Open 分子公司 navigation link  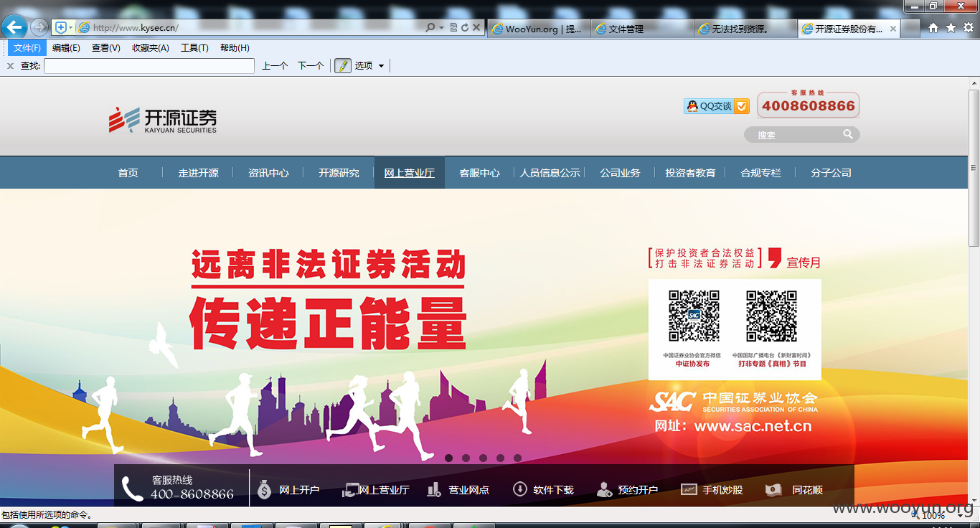(x=831, y=173)
